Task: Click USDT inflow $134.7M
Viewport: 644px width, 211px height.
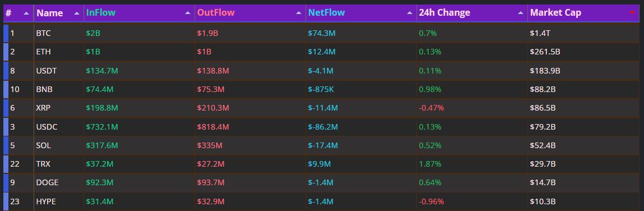Action: [102, 71]
